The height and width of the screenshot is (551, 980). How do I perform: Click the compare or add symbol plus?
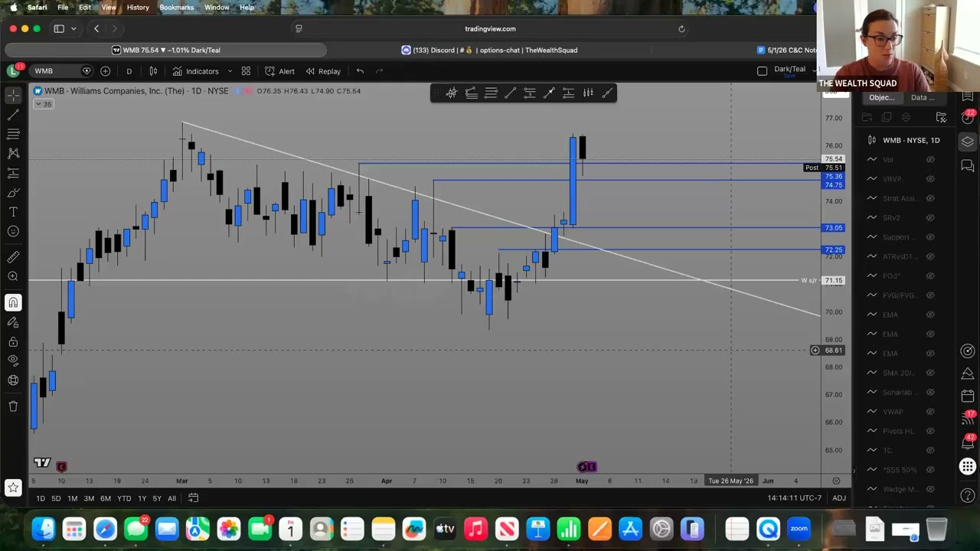coord(105,71)
